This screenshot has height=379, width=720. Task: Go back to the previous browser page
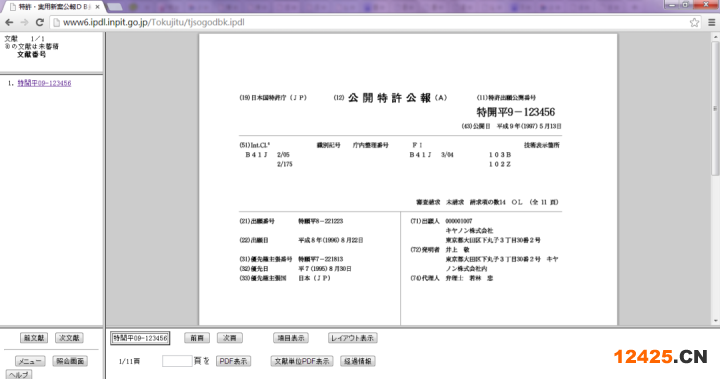9,22
